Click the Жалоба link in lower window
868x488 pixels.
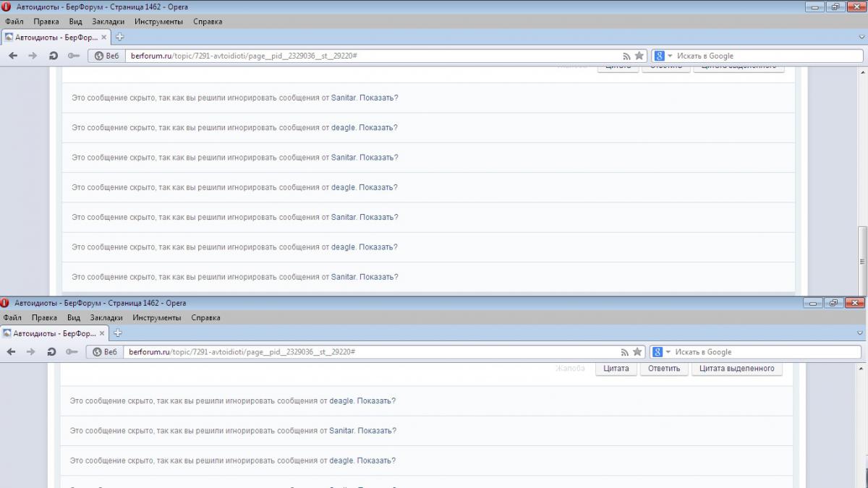(x=570, y=369)
